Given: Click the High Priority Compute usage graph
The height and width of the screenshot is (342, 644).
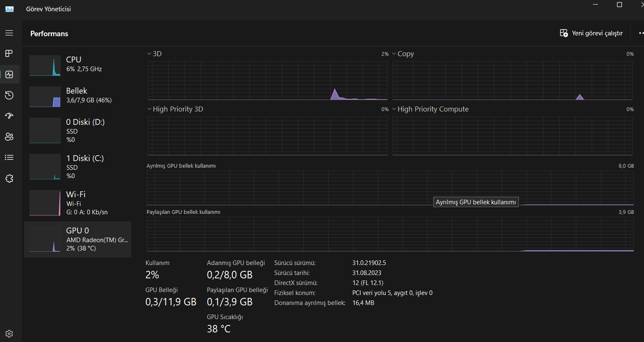Looking at the screenshot, I should (513, 136).
